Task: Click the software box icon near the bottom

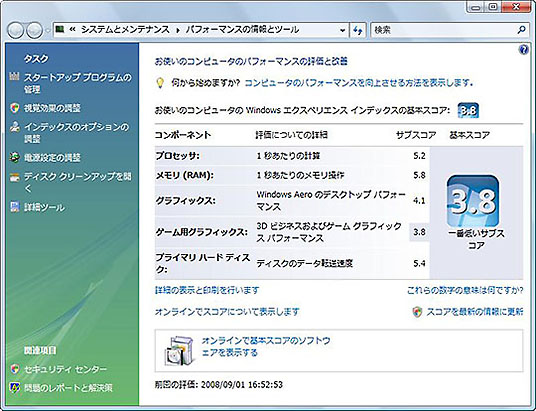Action: [179, 350]
